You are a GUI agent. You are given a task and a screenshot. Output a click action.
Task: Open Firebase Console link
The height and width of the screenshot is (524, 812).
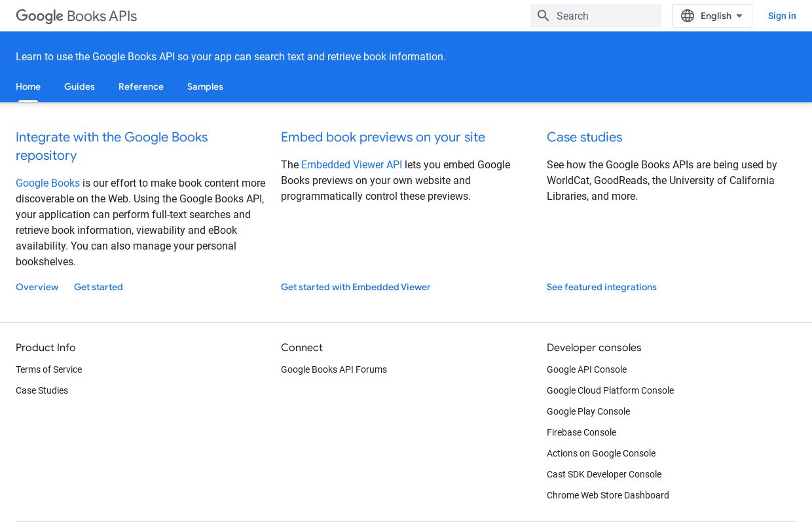[x=581, y=432]
